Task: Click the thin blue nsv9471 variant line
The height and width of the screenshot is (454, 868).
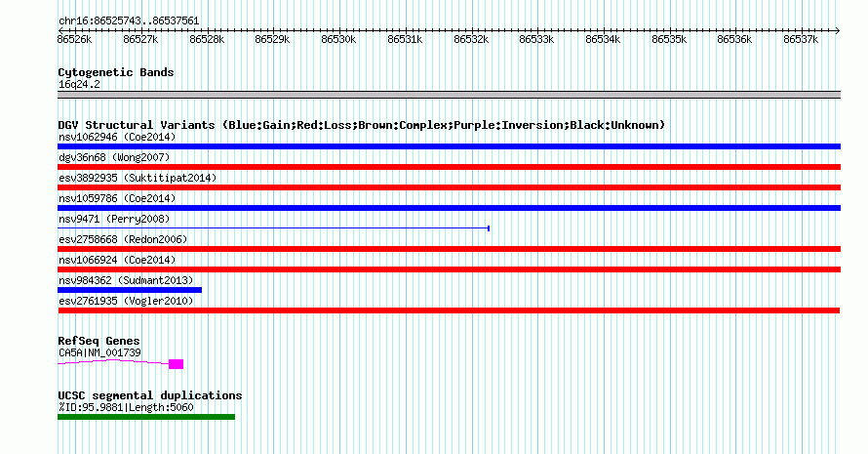Action: tap(273, 228)
